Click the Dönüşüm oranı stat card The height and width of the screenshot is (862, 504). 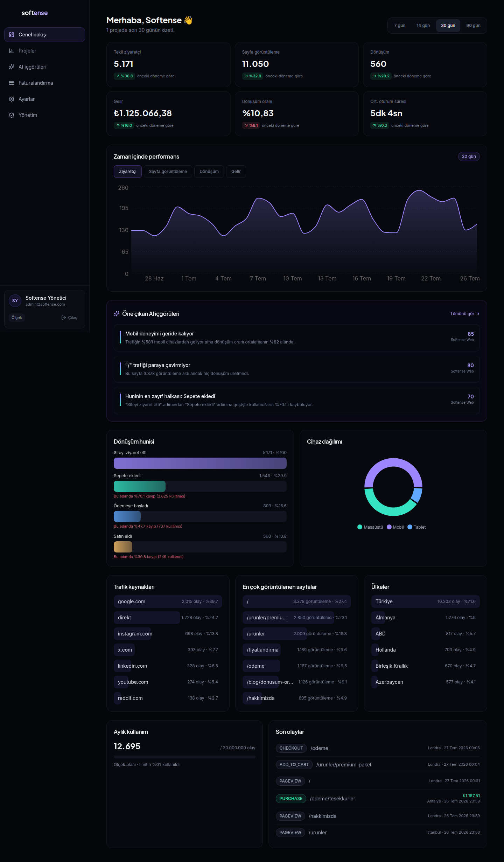point(297,114)
